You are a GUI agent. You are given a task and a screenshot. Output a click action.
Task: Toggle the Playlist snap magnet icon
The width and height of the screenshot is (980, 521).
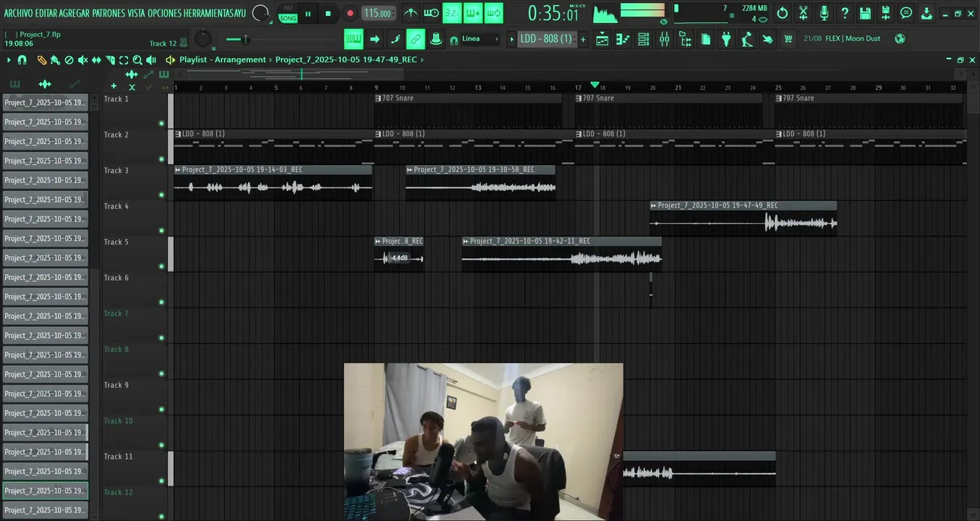pyautogui.click(x=22, y=60)
